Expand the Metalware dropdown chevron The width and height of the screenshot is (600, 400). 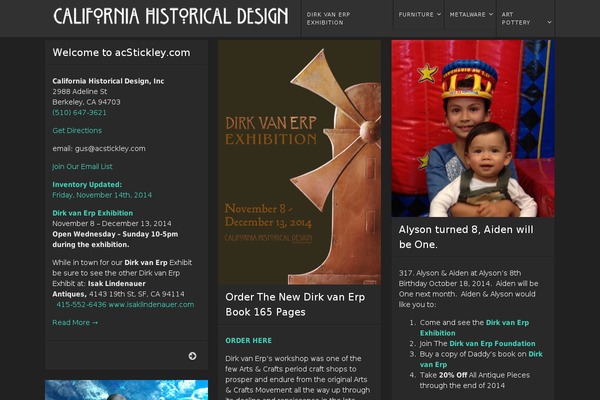(x=491, y=15)
